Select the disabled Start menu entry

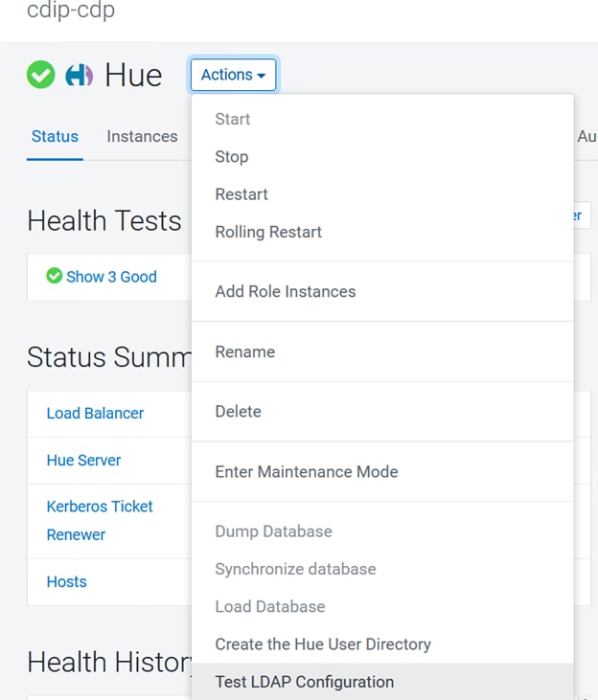[382, 119]
